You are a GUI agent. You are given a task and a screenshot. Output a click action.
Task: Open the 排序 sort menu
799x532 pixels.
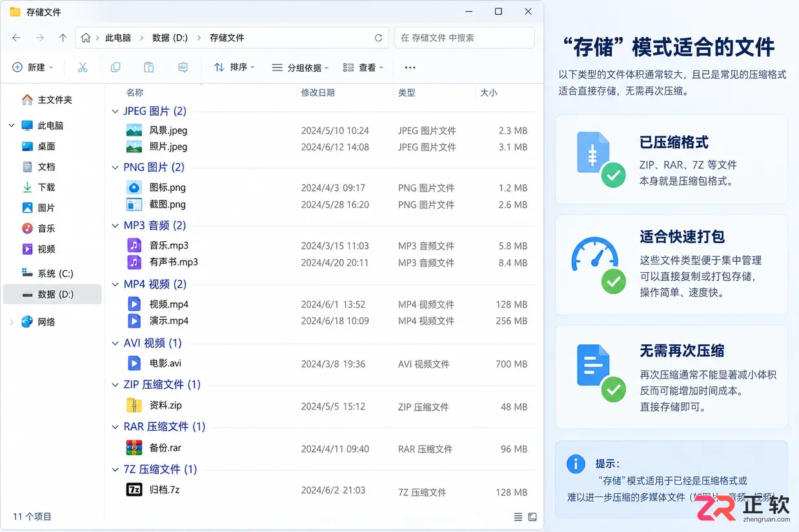[x=234, y=67]
